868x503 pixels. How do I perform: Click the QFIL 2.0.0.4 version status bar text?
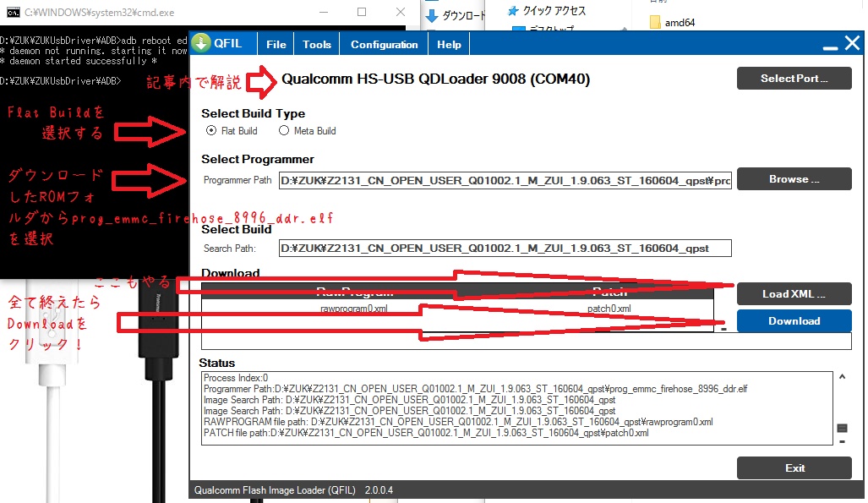click(x=293, y=490)
